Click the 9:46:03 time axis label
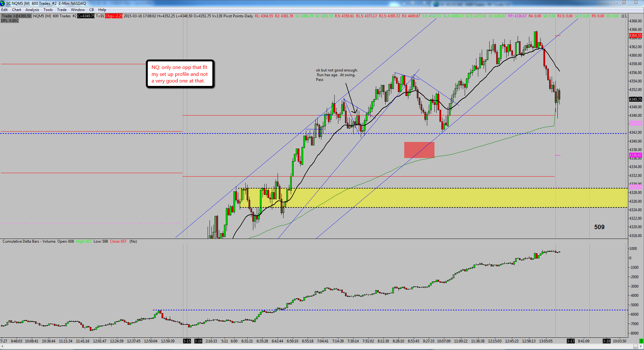 [x=16, y=341]
